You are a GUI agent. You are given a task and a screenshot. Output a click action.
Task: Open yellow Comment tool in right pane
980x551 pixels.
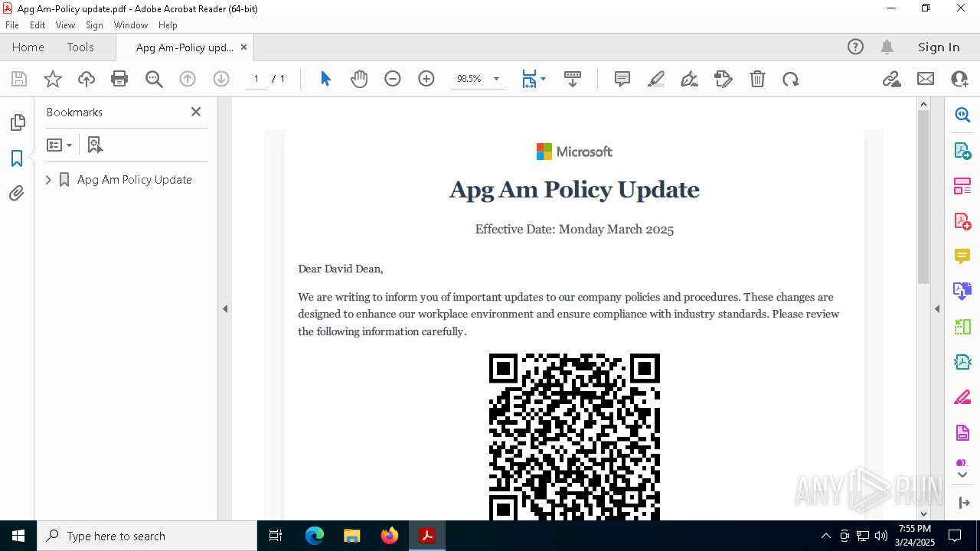[x=962, y=256]
